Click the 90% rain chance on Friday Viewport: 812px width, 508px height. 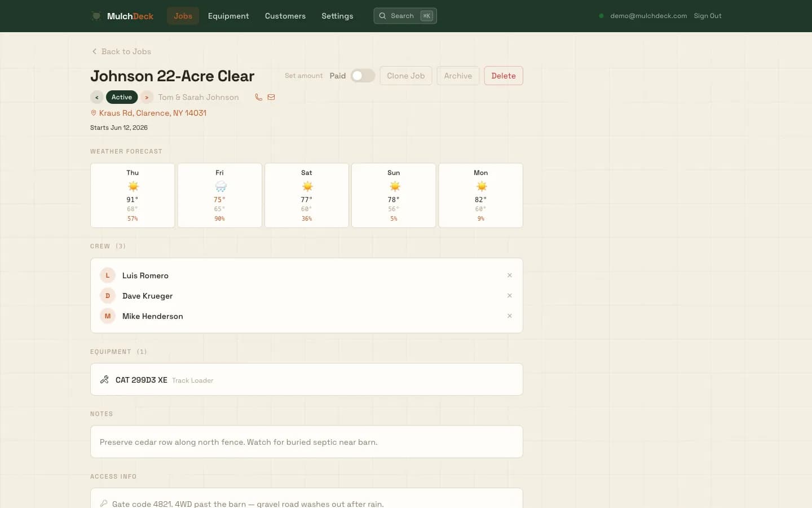tap(220, 218)
